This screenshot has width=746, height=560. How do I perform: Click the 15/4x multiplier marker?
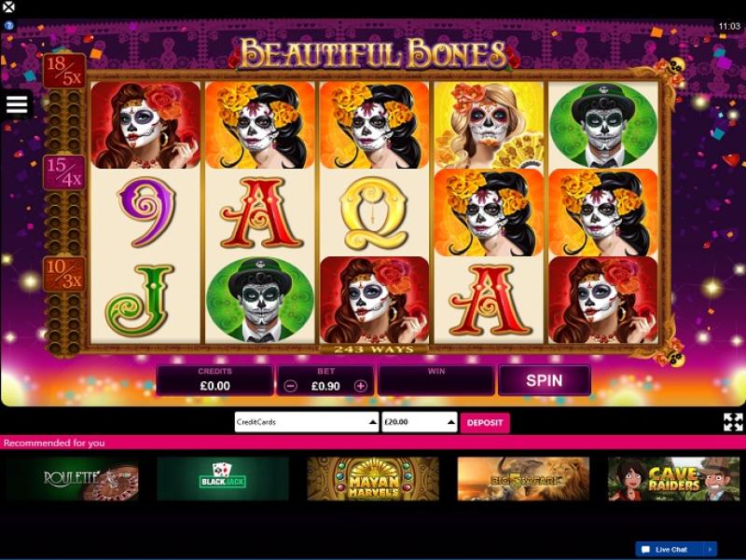(x=64, y=172)
